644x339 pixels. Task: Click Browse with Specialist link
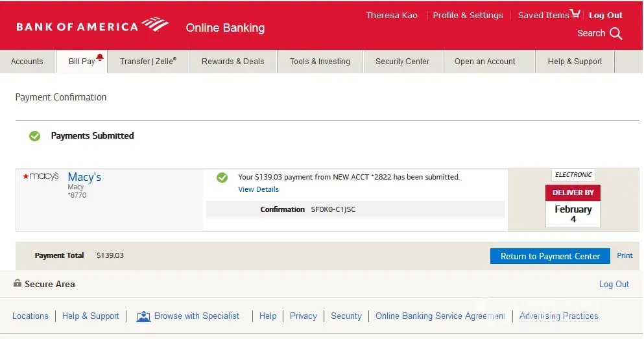[x=197, y=316]
